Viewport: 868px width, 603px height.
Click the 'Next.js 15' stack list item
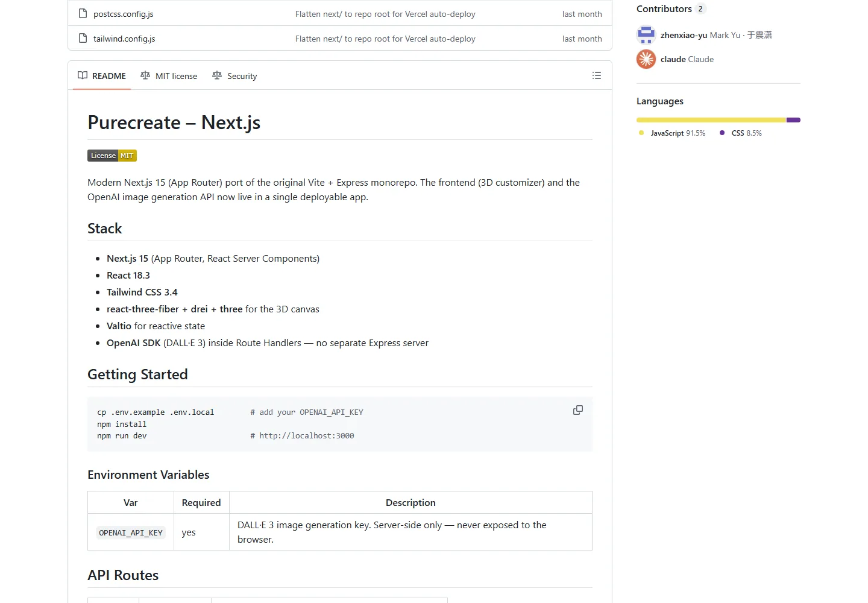click(213, 259)
